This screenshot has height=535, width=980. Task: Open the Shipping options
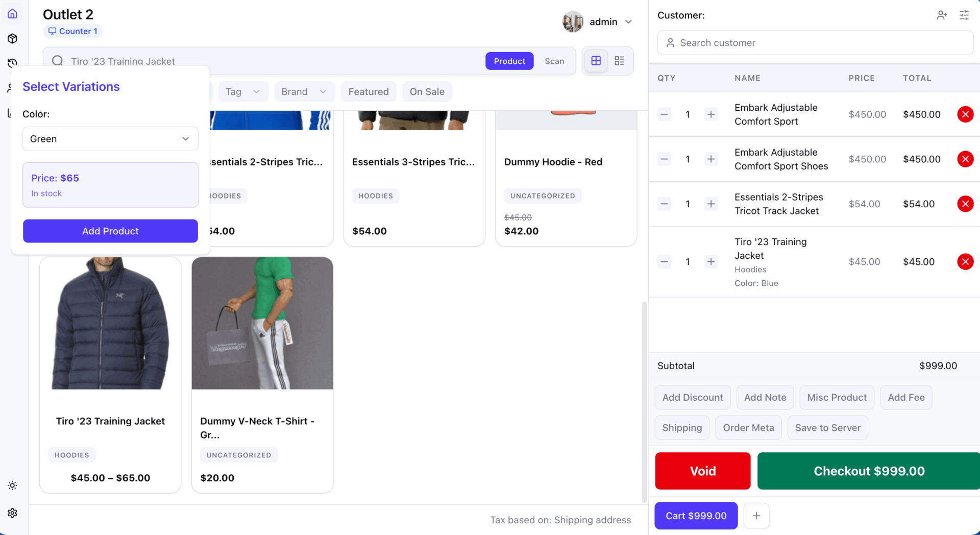pyautogui.click(x=682, y=428)
